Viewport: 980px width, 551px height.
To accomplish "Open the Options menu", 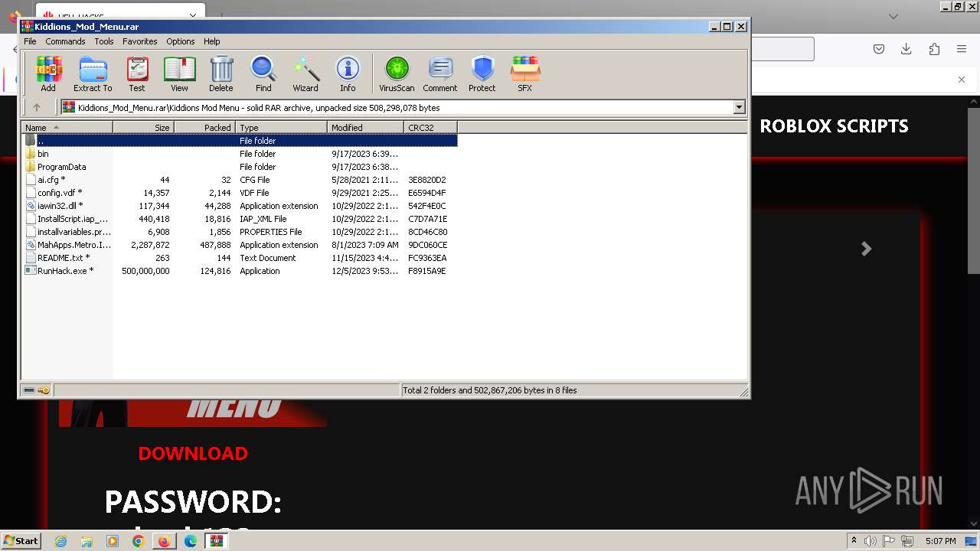I will click(181, 41).
